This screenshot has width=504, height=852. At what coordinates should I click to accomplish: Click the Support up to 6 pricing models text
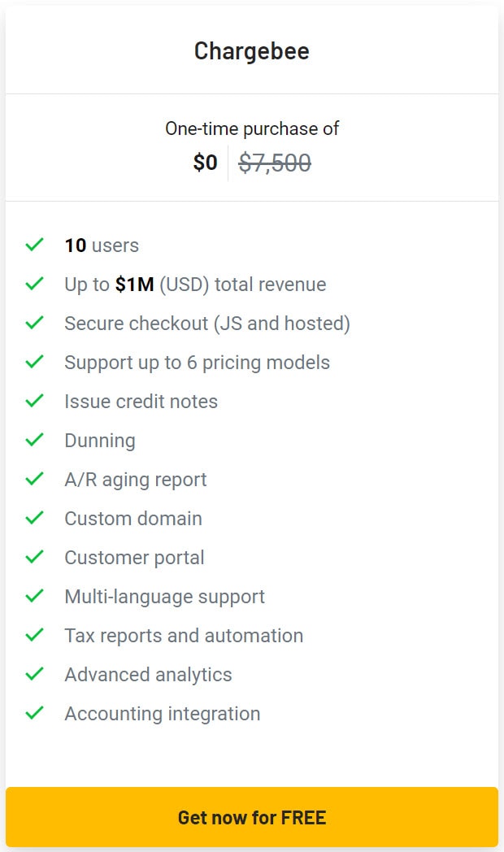pyautogui.click(x=196, y=362)
